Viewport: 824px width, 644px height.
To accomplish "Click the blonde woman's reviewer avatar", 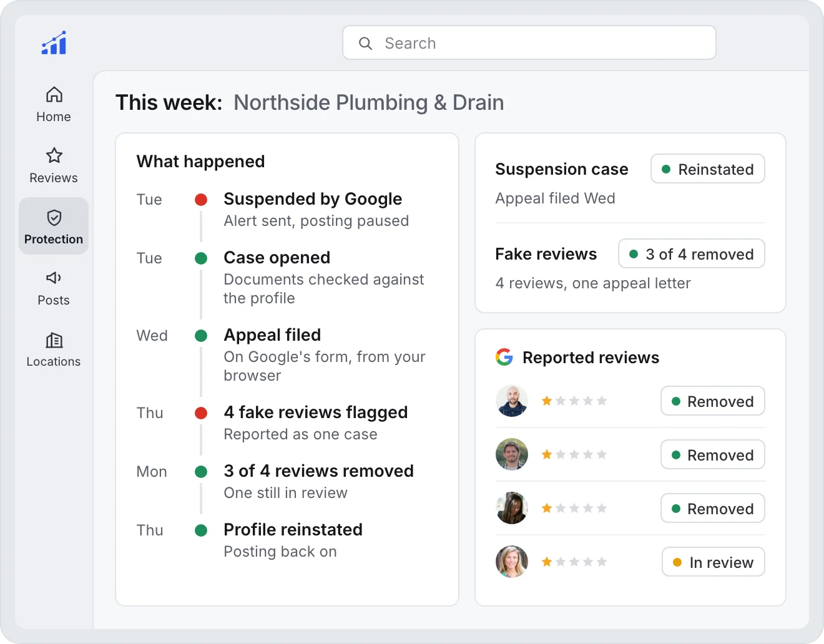I will coord(512,562).
